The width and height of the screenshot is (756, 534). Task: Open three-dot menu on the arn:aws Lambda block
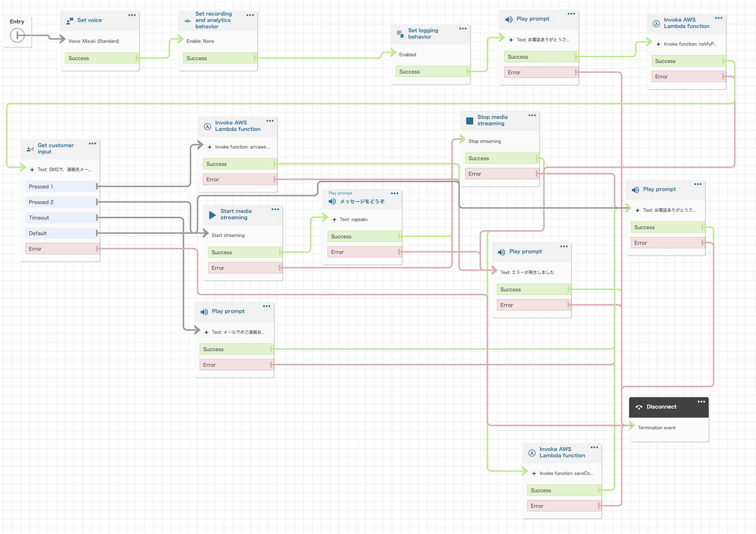(270, 120)
